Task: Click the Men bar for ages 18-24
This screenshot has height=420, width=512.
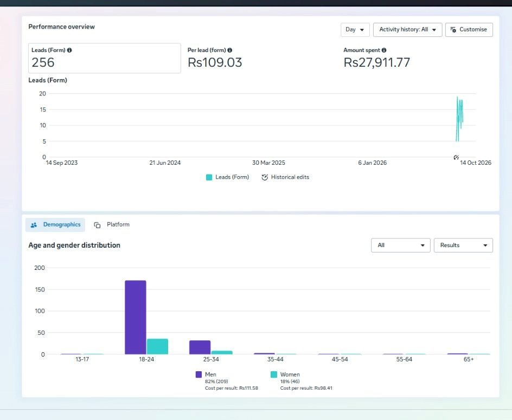Action: coord(136,318)
